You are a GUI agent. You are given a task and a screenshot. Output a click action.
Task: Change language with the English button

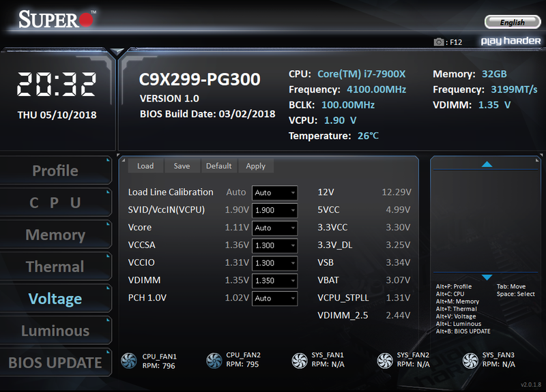513,22
